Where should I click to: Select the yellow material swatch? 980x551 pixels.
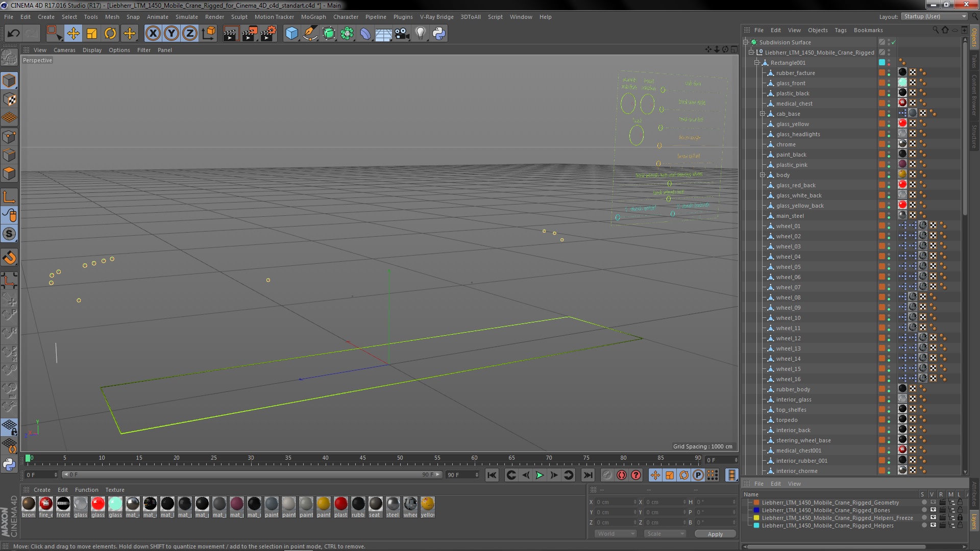click(428, 504)
